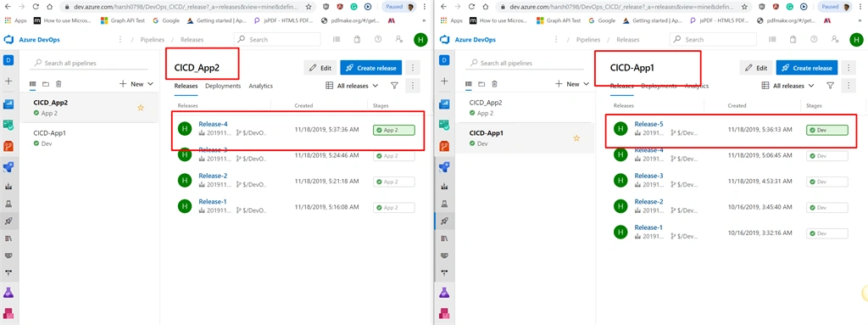
Task: Bookmark page star in CICD_App2 window address bar
Action: click(308, 7)
